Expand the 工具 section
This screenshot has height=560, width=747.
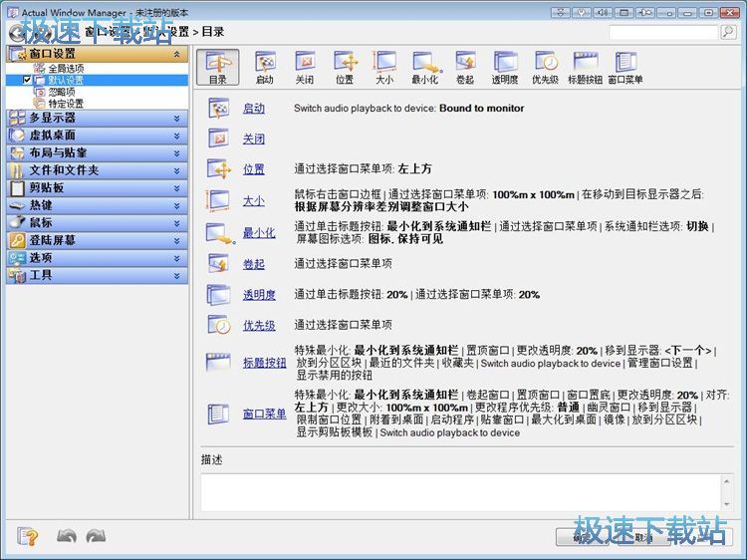[x=177, y=275]
